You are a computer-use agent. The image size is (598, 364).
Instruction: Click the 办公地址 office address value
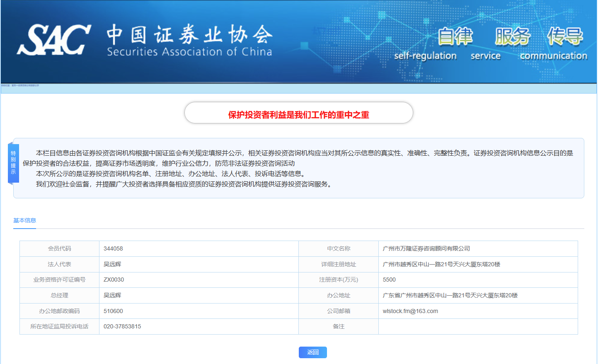tap(450, 295)
